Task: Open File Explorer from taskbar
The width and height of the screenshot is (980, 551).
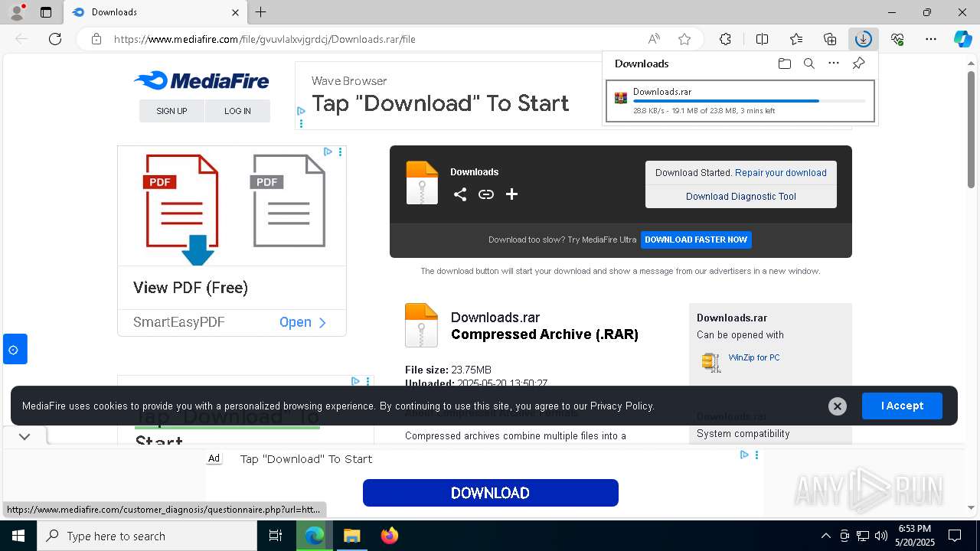Action: 351,536
